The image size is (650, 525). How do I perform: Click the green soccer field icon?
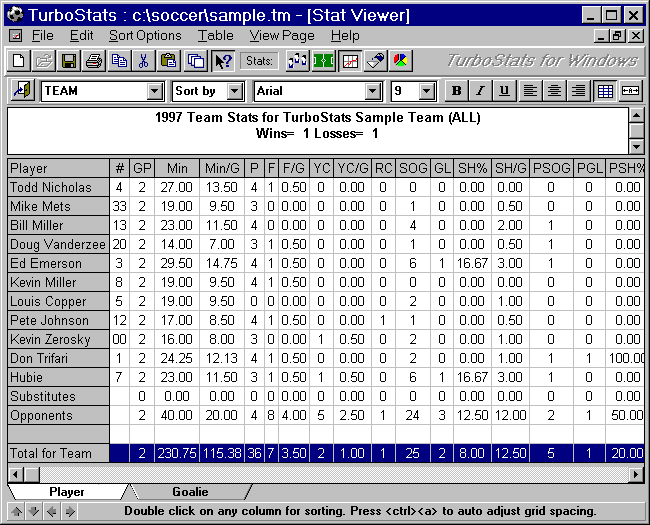(323, 61)
